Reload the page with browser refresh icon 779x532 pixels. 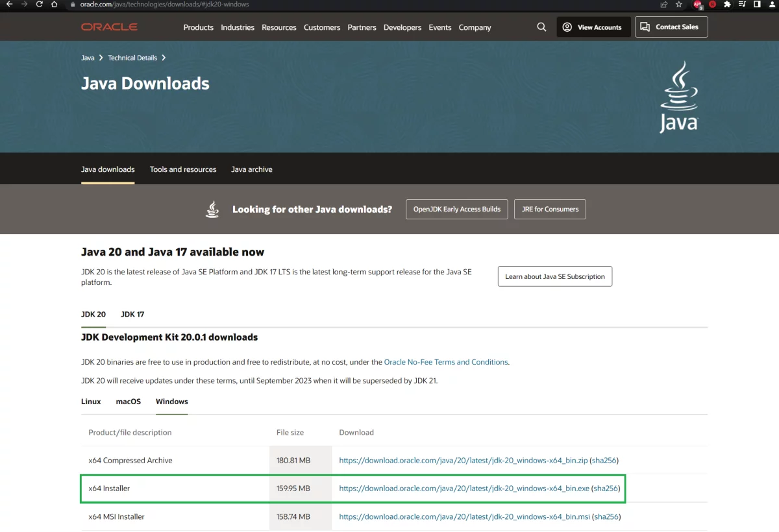click(x=40, y=5)
